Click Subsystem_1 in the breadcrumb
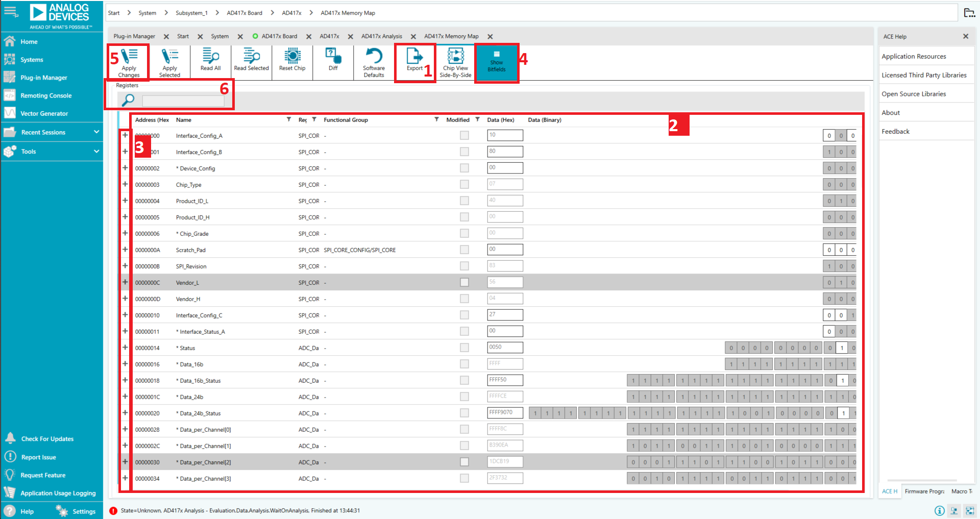 pos(191,13)
